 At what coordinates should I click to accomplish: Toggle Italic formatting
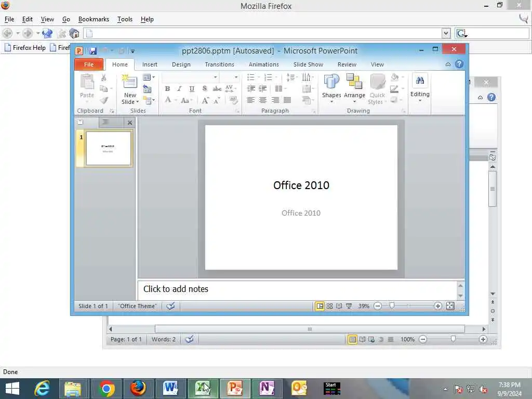179,89
